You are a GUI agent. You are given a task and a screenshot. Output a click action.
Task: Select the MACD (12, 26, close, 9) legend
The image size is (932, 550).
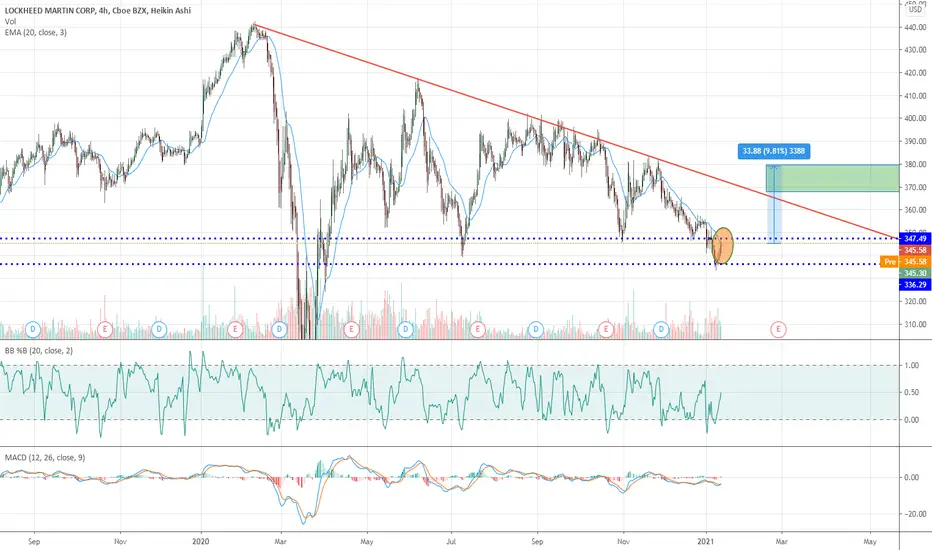point(45,458)
